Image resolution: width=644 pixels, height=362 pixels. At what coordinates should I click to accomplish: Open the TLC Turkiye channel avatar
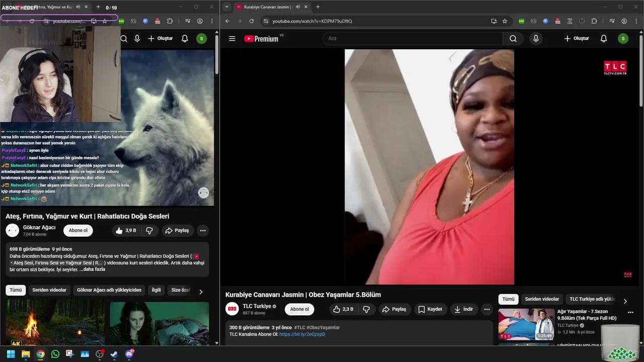pos(232,309)
